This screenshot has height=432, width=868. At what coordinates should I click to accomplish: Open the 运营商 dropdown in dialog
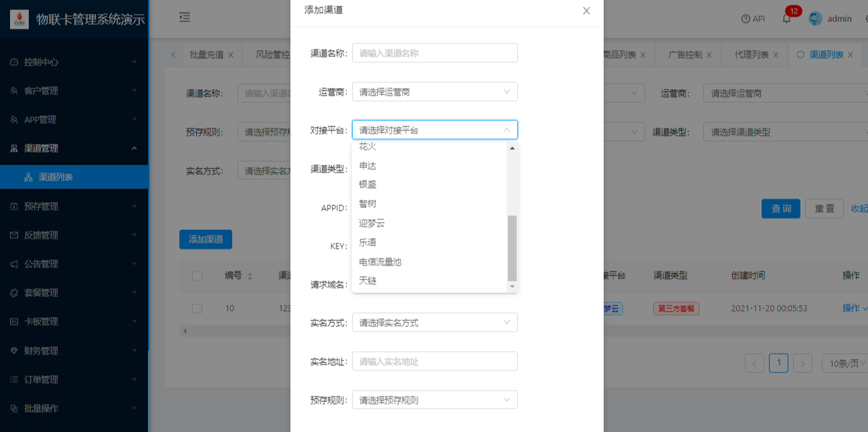click(435, 92)
